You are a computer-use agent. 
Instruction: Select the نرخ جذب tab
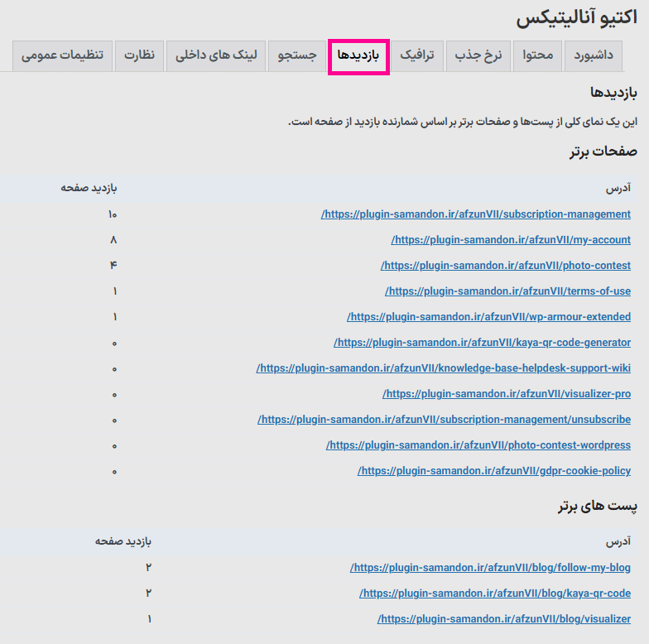click(479, 56)
